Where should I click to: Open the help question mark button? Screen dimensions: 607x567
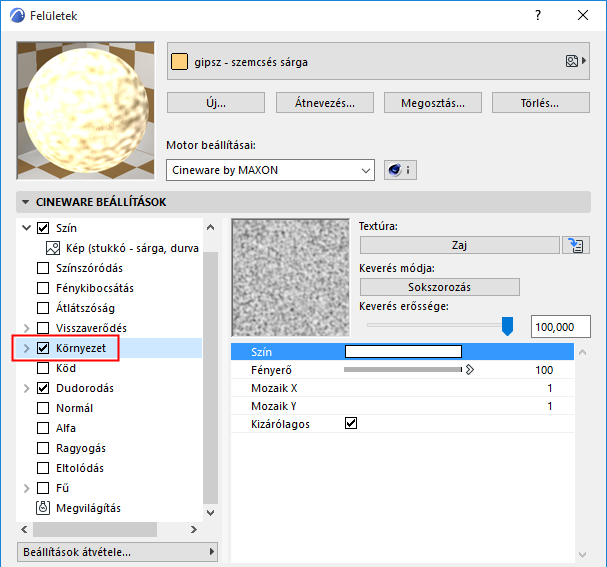coord(538,15)
